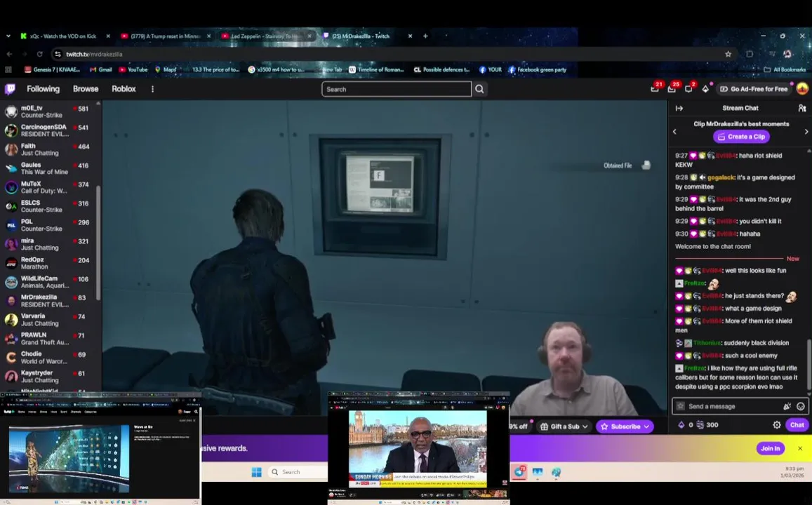Switch to the Led Zeppelin YouTube tab
812x505 pixels.
point(266,36)
